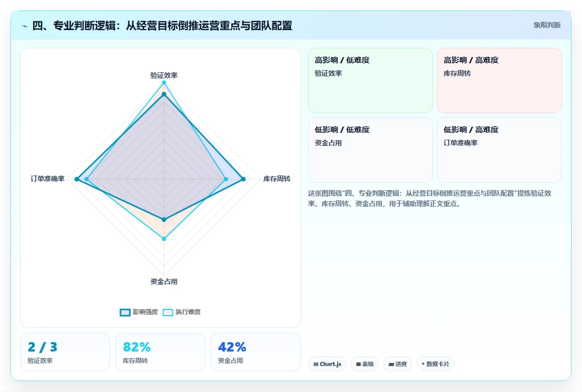Viewport: 582px width, 392px height.
Task: Select the 执行难度 data point on 验证效率 axis
Action: coord(164,83)
